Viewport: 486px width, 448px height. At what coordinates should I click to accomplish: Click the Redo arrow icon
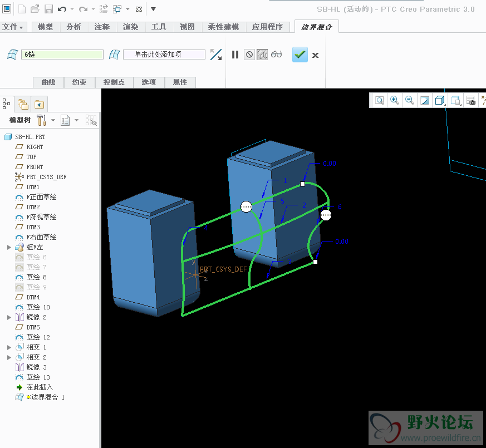pos(83,9)
